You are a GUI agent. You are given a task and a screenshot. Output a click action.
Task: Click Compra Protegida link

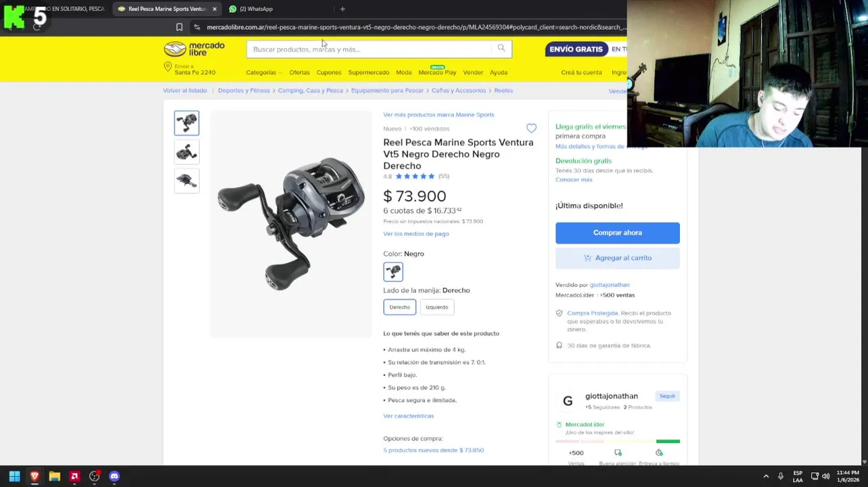point(592,313)
